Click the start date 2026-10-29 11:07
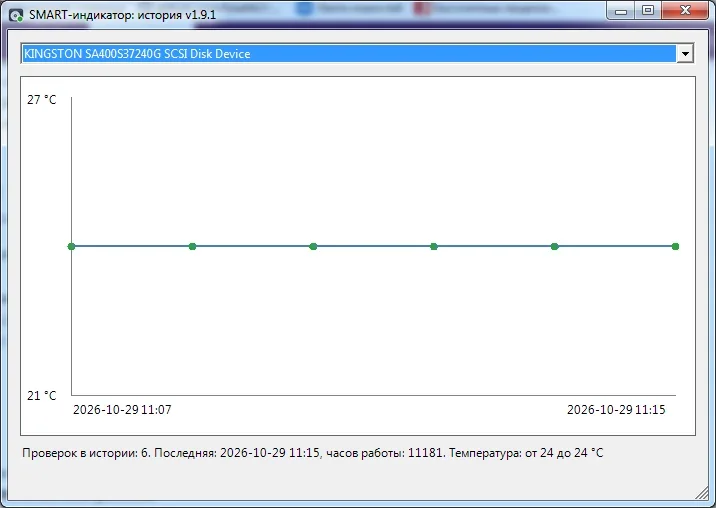Viewport: 716px width, 508px height. [x=122, y=409]
